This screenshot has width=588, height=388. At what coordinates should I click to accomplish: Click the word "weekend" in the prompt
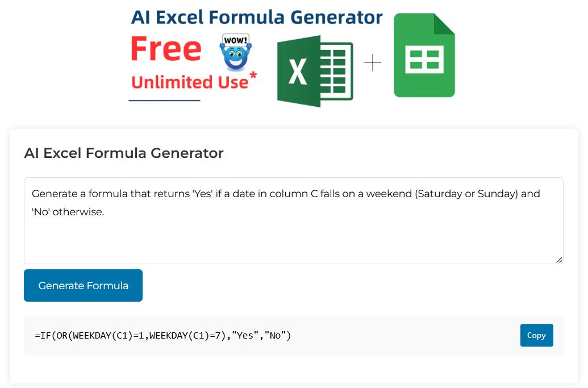pyautogui.click(x=389, y=194)
